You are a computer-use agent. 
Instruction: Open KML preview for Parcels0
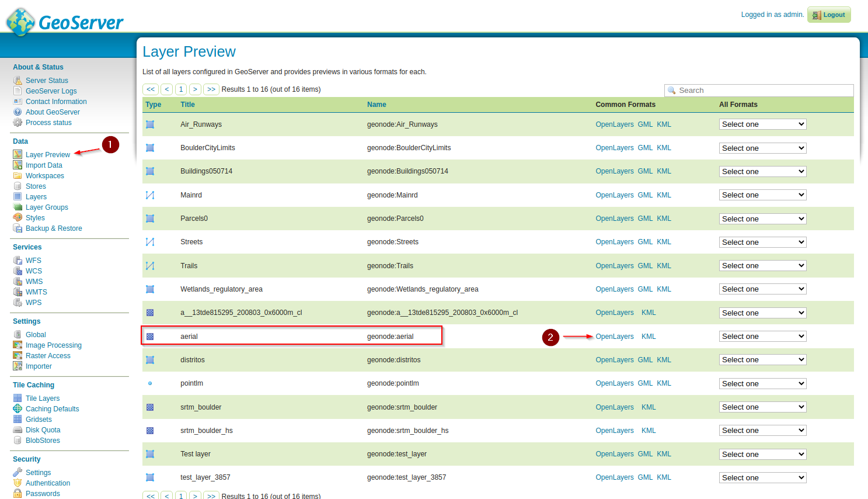[664, 219]
